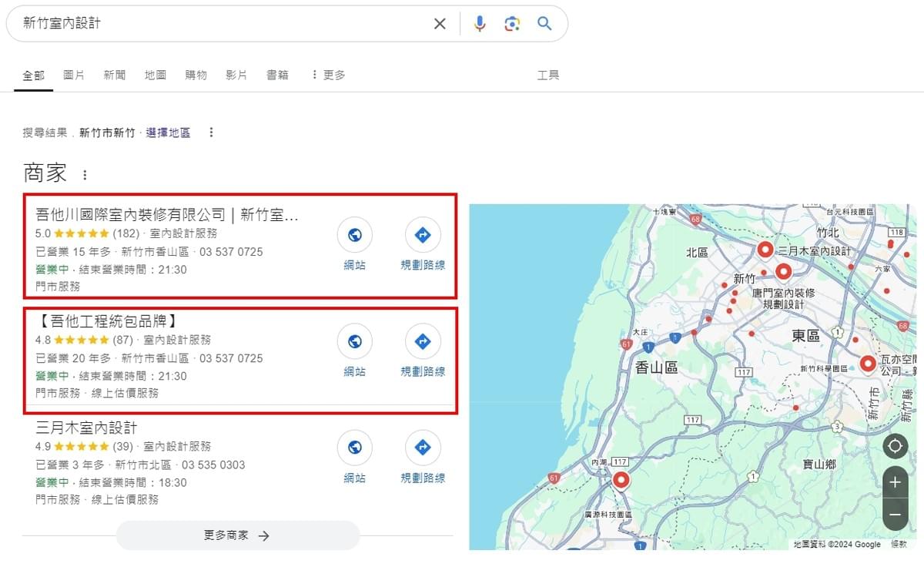Open directions icon for 吾他工程統包品牌
This screenshot has width=924, height=567.
pyautogui.click(x=423, y=341)
